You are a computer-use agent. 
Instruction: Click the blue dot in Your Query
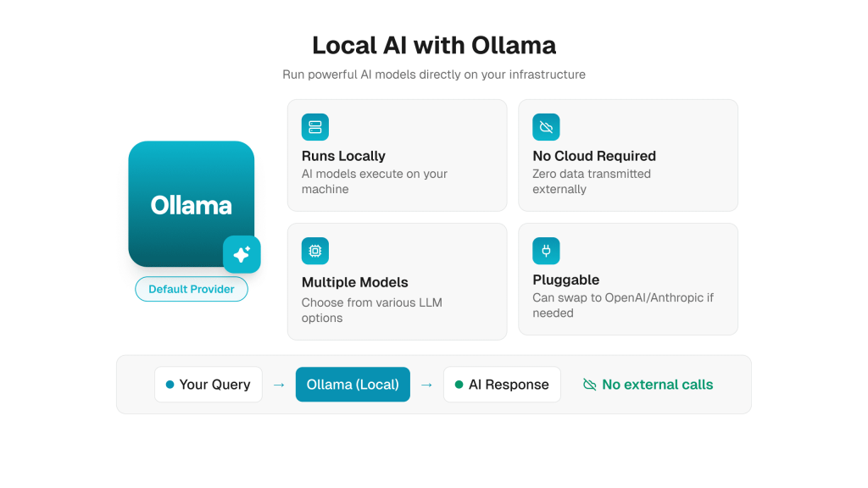point(170,385)
